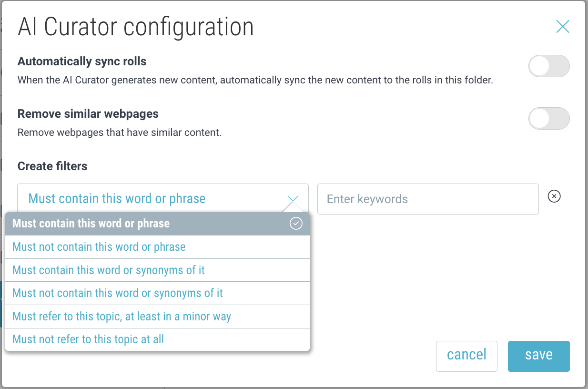Turn on the Remove similar webpages switch

549,119
